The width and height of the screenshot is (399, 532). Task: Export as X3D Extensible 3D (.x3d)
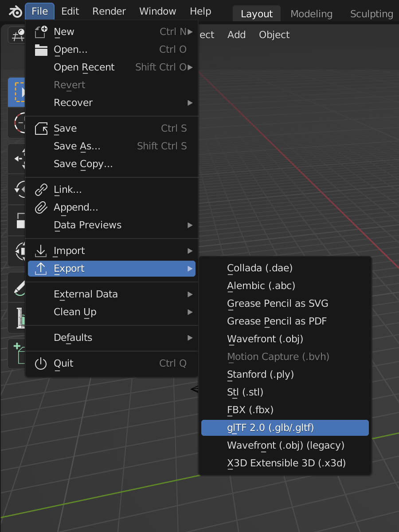click(285, 463)
